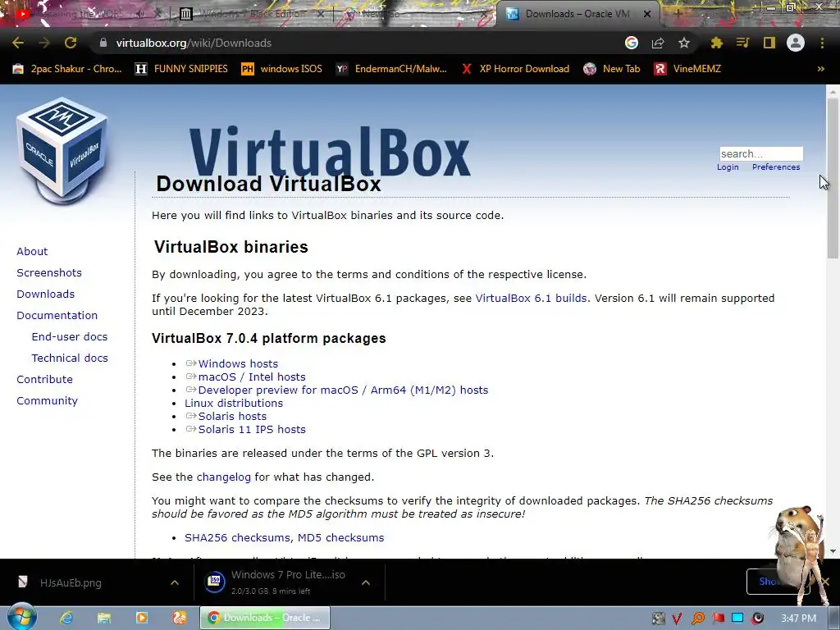Click the red V tray icon

coord(677,619)
